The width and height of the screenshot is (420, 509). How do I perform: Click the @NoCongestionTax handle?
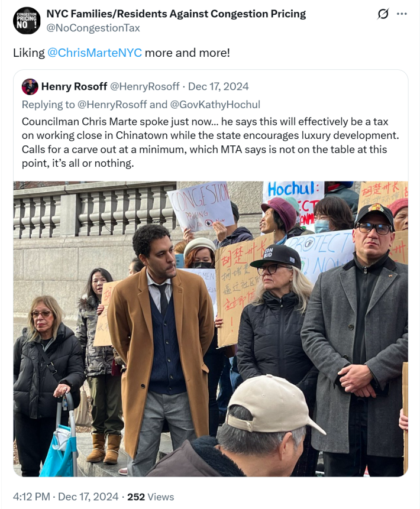coord(93,28)
